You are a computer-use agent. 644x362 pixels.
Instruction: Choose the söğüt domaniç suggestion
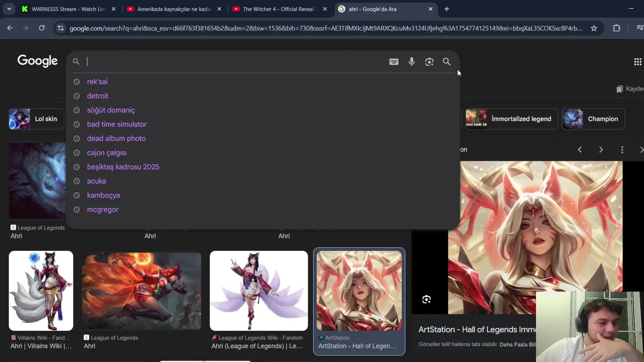[111, 110]
